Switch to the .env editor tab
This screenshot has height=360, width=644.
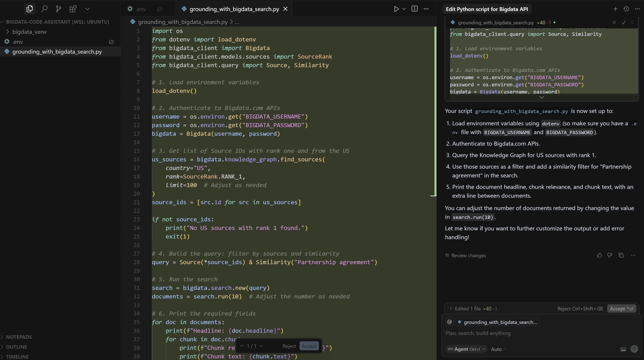[x=148, y=9]
